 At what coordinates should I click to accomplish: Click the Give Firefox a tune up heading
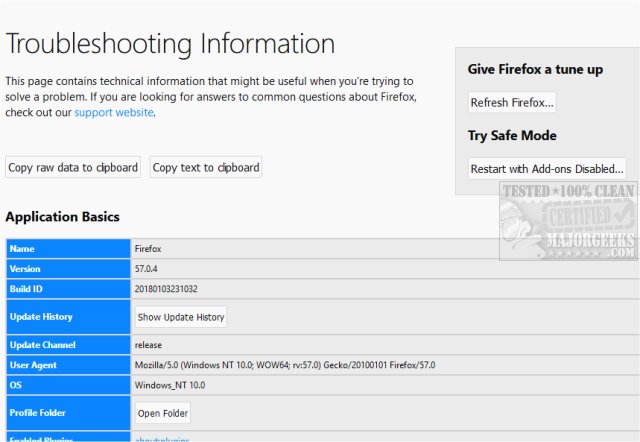[x=535, y=69]
